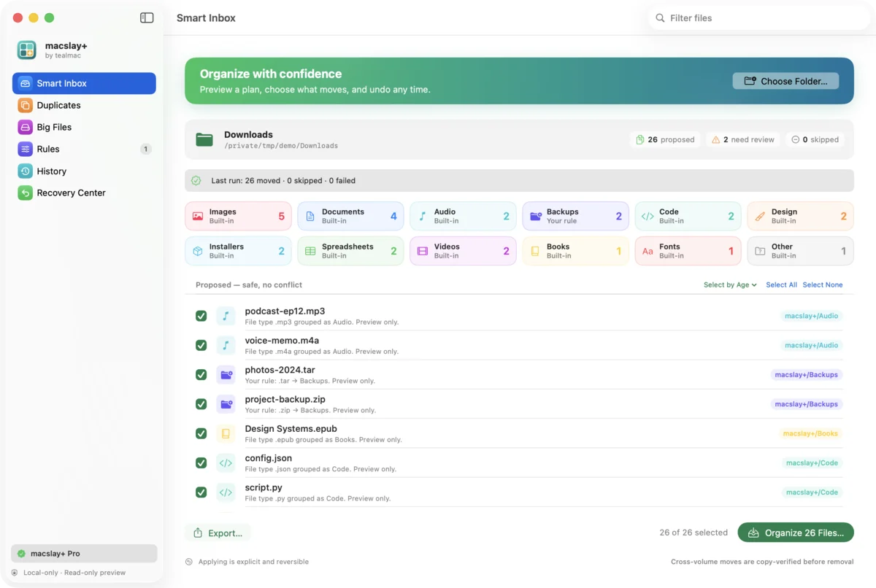The height and width of the screenshot is (588, 876).
Task: Select the Images category card
Action: pyautogui.click(x=238, y=216)
